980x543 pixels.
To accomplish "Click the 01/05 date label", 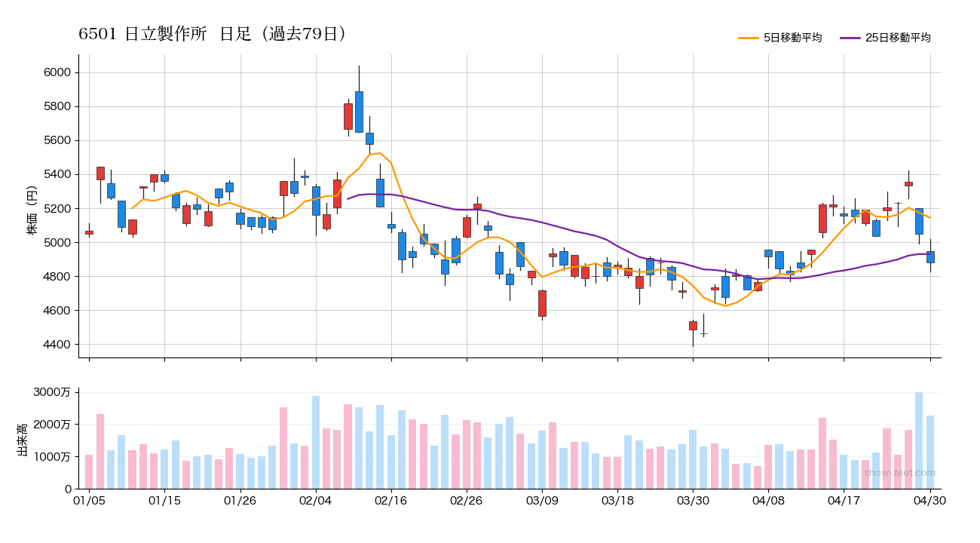I will (89, 500).
